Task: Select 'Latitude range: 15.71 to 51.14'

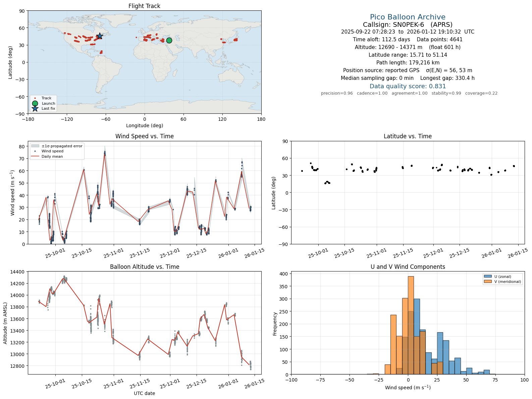Action: pos(408,55)
